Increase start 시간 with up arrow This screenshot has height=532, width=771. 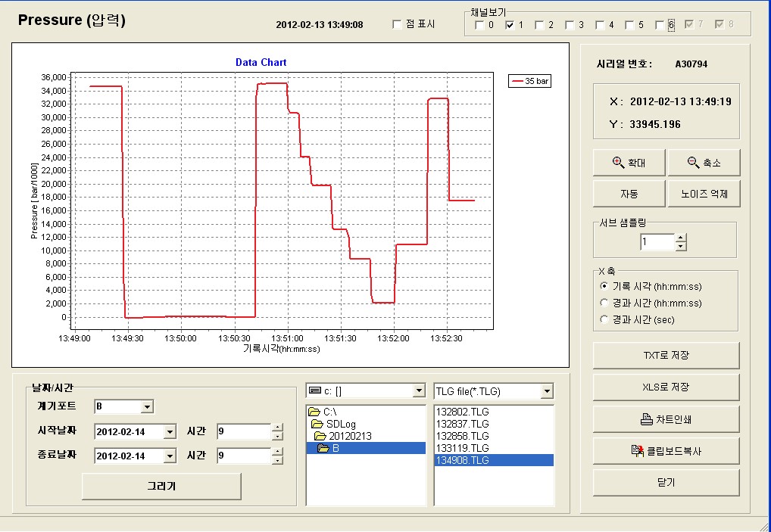pyautogui.click(x=277, y=428)
